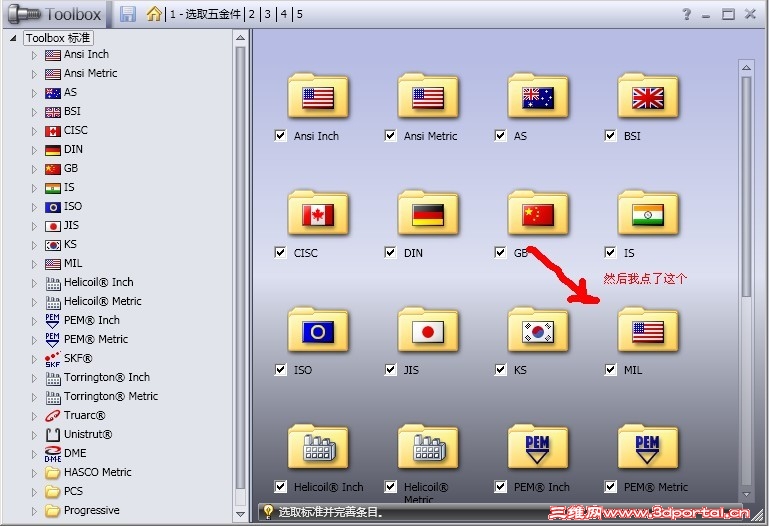769x526 pixels.
Task: Toggle the ISO checkbox
Action: (280, 369)
